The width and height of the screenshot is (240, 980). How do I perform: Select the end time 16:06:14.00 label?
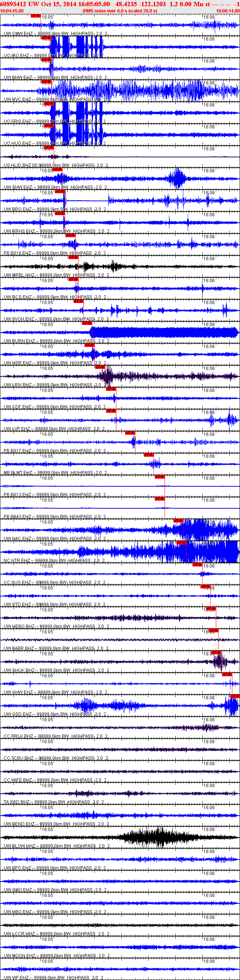click(x=228, y=11)
